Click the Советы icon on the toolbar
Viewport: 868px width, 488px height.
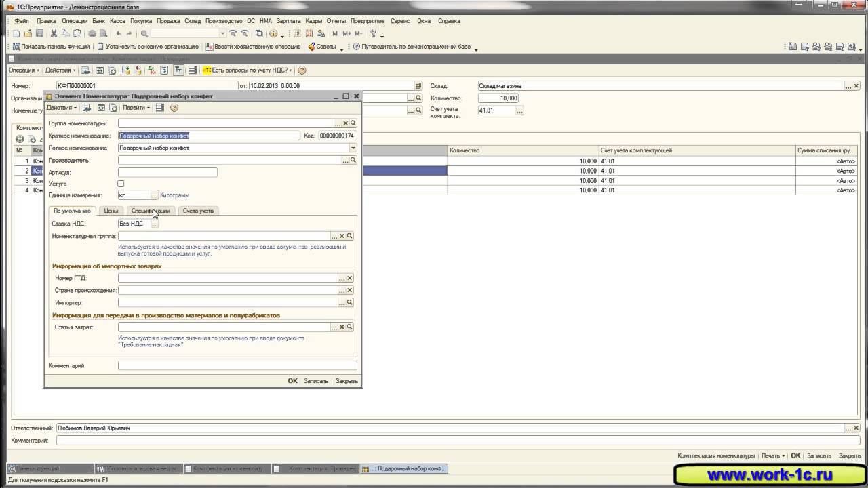pyautogui.click(x=311, y=47)
